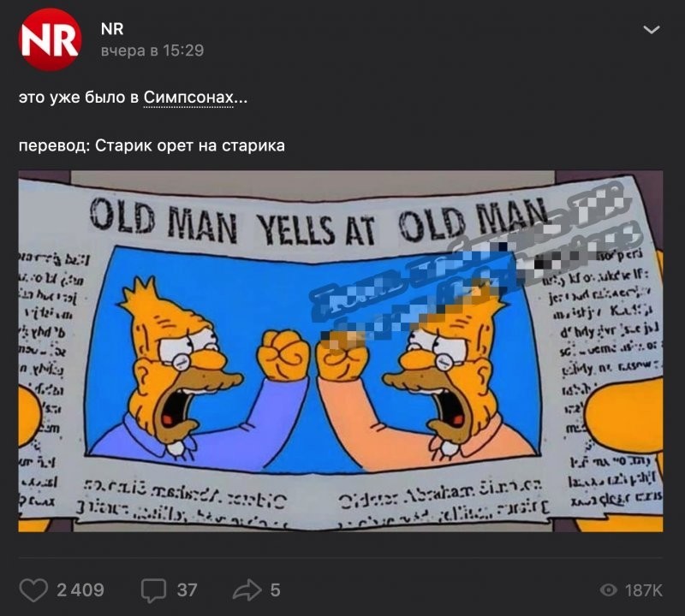Click the 37 comments count

pos(187,590)
